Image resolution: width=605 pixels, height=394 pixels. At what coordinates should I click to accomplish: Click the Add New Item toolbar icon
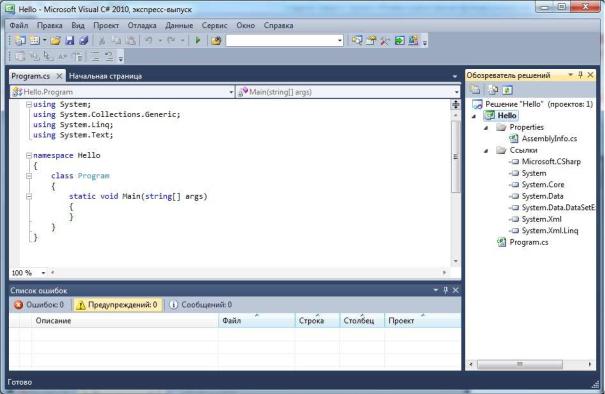(35, 40)
